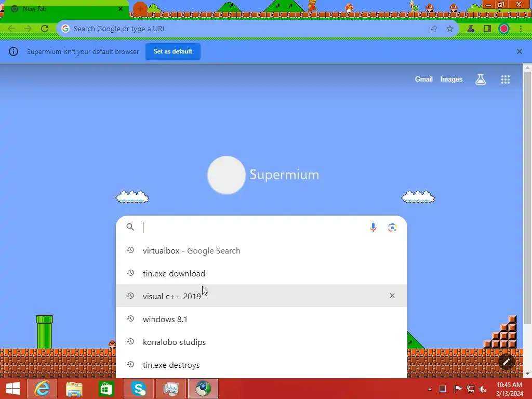Click the back navigation arrow
The image size is (532, 399).
pos(11,29)
